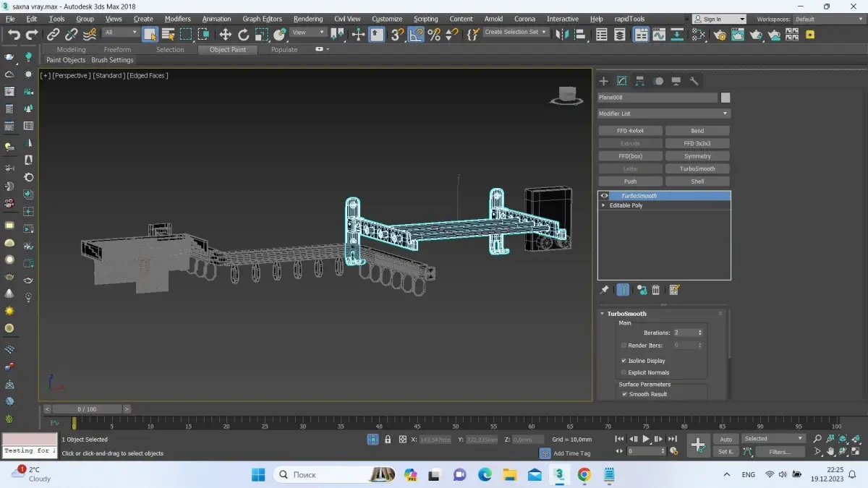This screenshot has height=488, width=868.
Task: Remove modifier with trash icon
Action: pos(656,290)
